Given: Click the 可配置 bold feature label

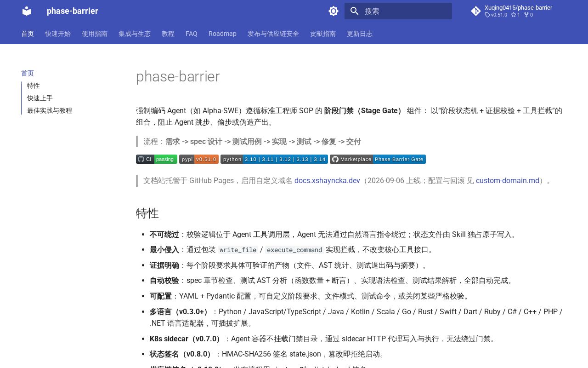Looking at the screenshot, I should tap(161, 296).
